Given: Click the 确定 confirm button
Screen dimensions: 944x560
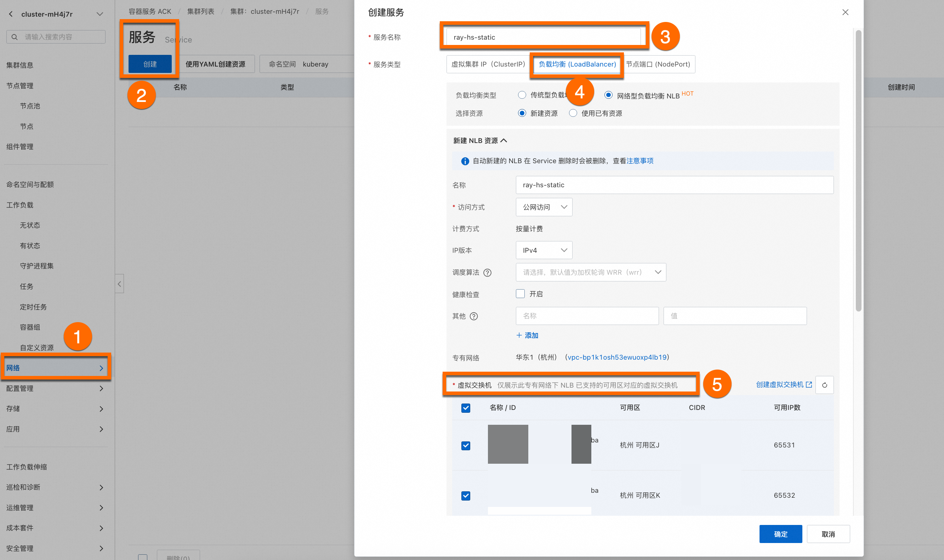Looking at the screenshot, I should (x=780, y=533).
